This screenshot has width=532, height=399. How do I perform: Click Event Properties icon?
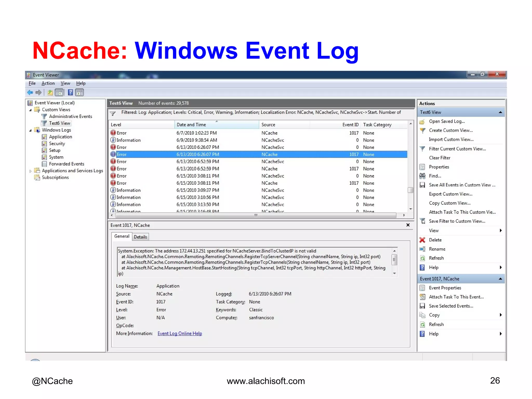tap(422, 288)
